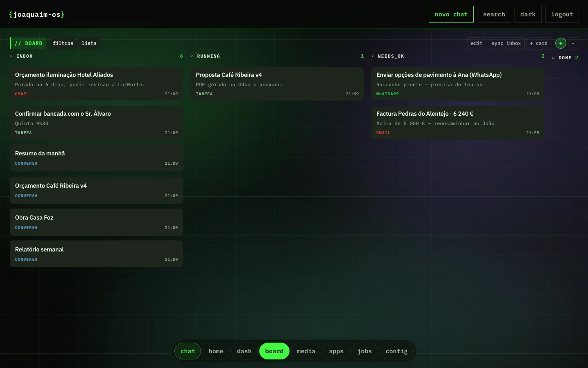This screenshot has height=368, width=588.
Task: Open the Resumo da manhã card
Action: [96, 158]
